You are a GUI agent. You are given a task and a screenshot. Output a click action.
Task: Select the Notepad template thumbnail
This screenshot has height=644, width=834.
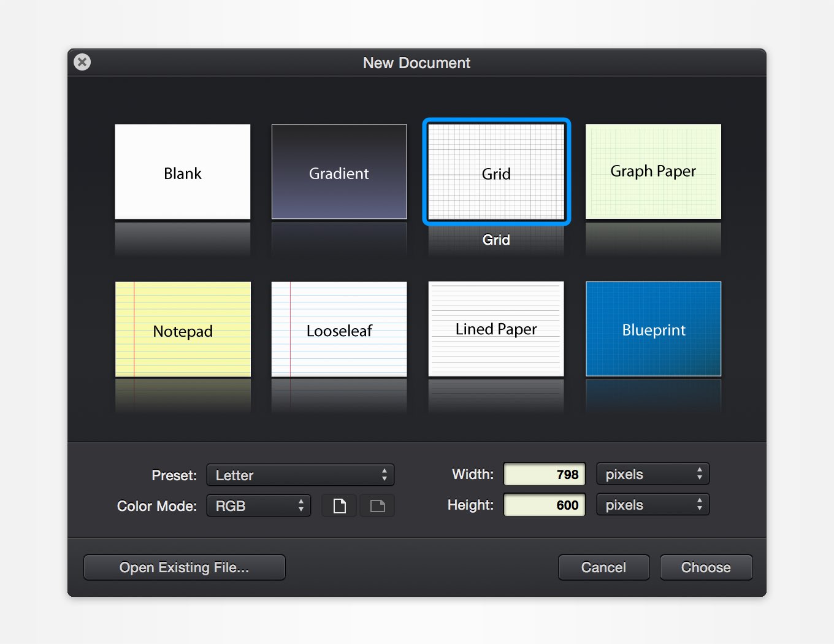(183, 329)
